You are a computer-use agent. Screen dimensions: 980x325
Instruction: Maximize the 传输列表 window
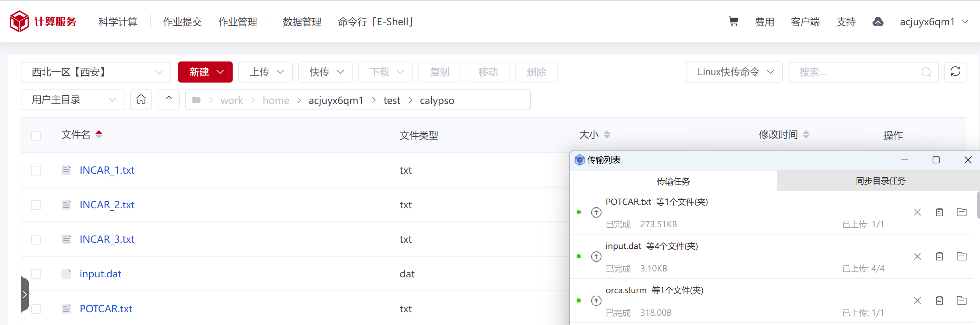(936, 160)
